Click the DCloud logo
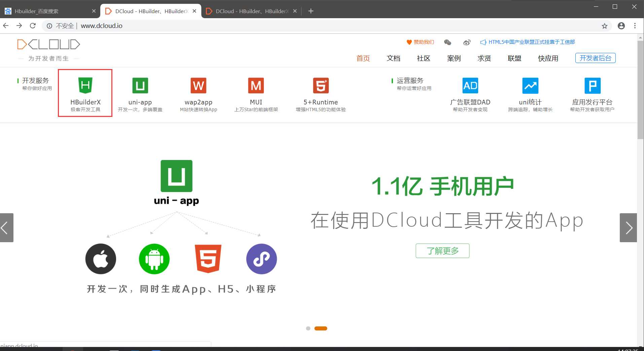The width and height of the screenshot is (644, 351). pos(49,44)
